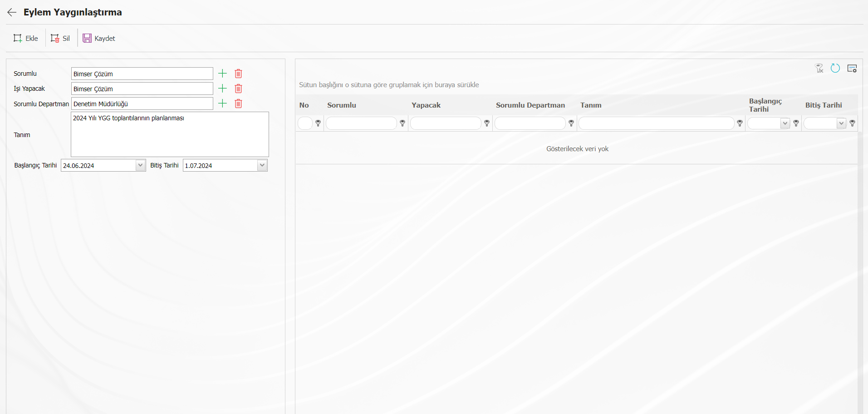Click the No column filter box
The height and width of the screenshot is (414, 868).
click(305, 123)
